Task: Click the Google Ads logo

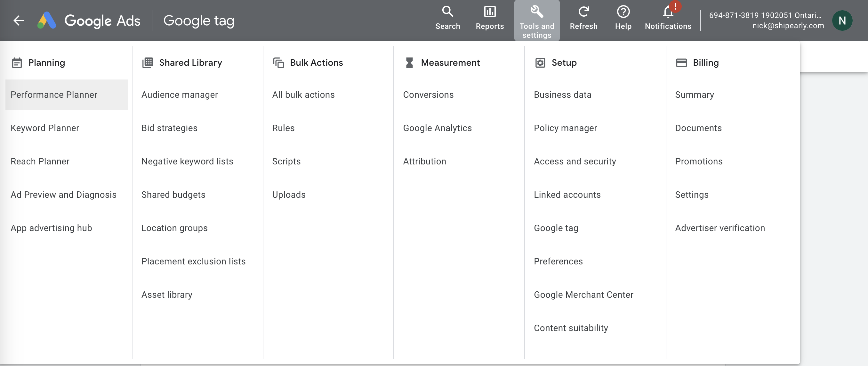Action: [89, 21]
